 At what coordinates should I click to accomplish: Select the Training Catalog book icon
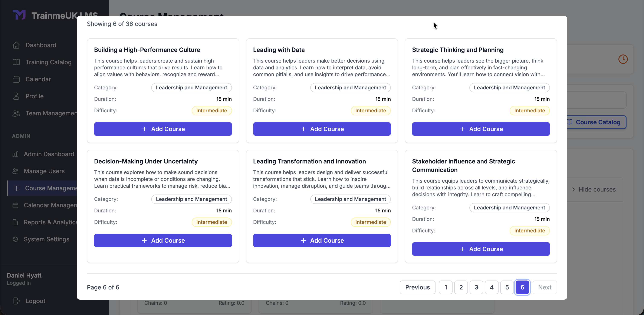point(16,62)
